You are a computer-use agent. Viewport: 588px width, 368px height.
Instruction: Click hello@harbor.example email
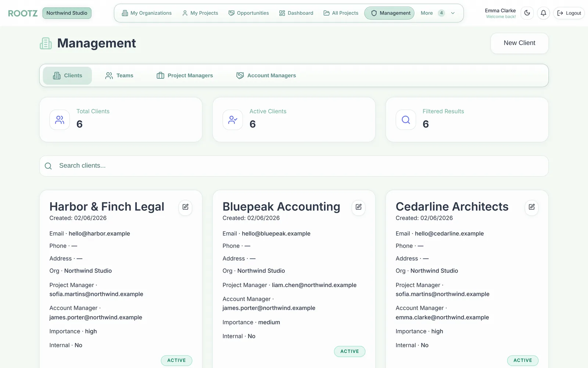(99, 234)
